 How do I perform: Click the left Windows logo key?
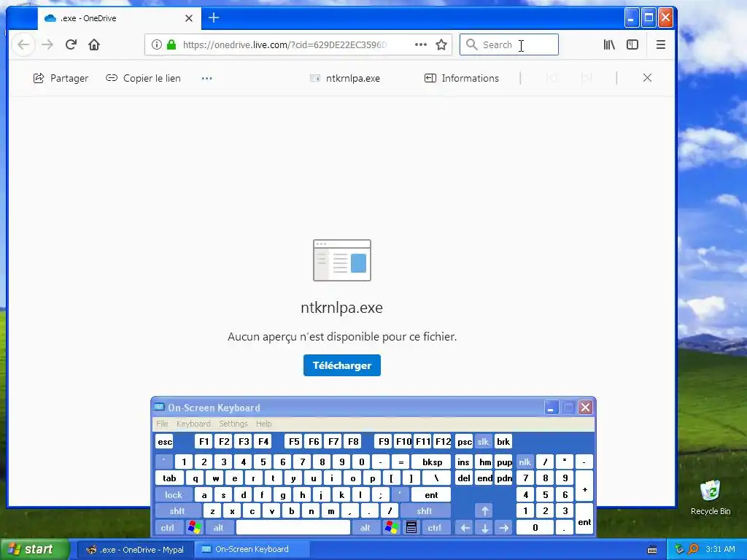click(194, 528)
